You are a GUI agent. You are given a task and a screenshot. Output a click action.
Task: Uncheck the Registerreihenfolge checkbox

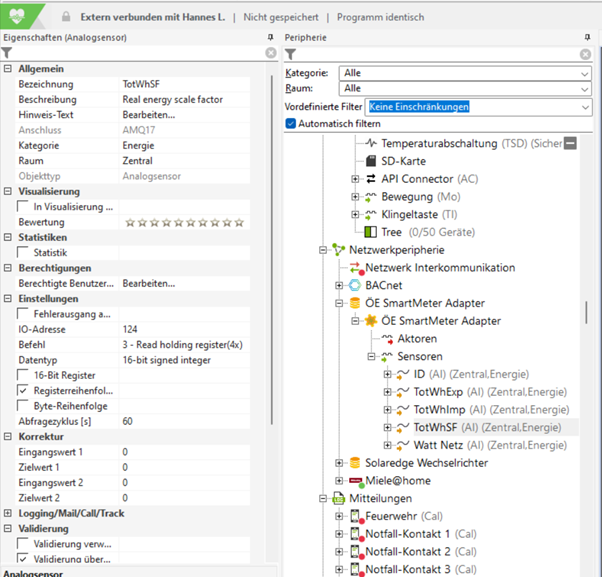[x=23, y=390]
